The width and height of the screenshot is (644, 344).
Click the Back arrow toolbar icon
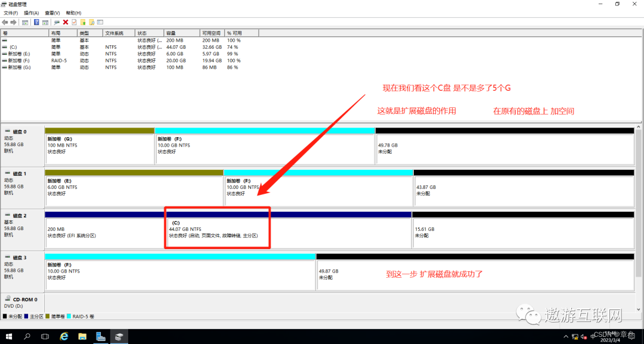[x=5, y=22]
